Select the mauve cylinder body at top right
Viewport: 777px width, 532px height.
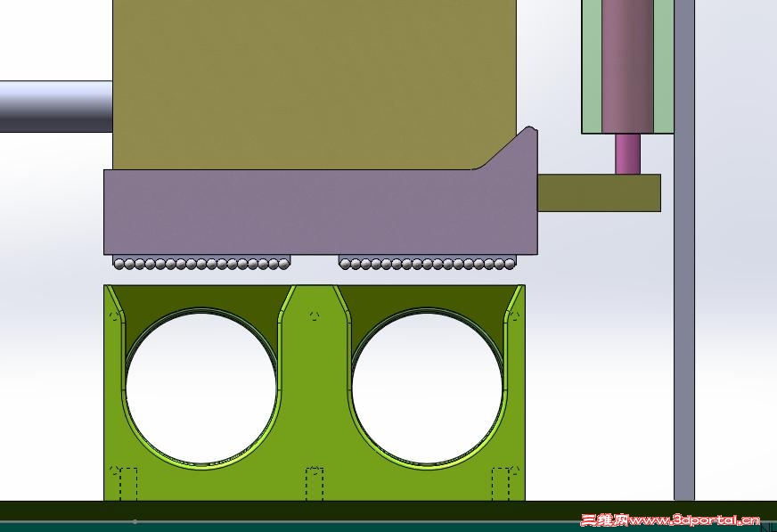click(x=628, y=66)
